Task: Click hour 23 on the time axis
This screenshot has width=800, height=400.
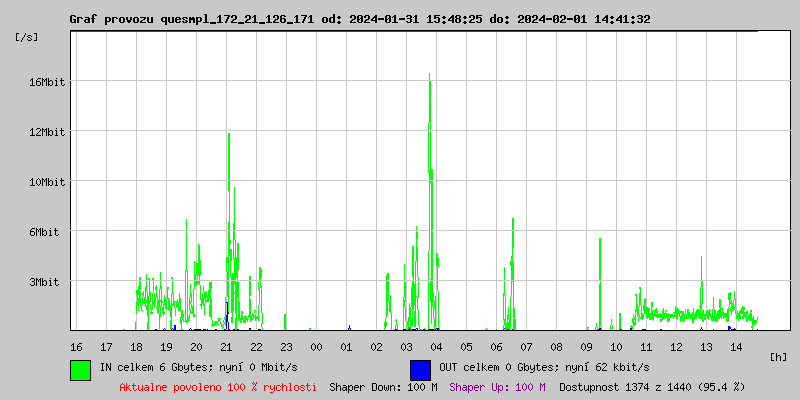Action: click(286, 346)
